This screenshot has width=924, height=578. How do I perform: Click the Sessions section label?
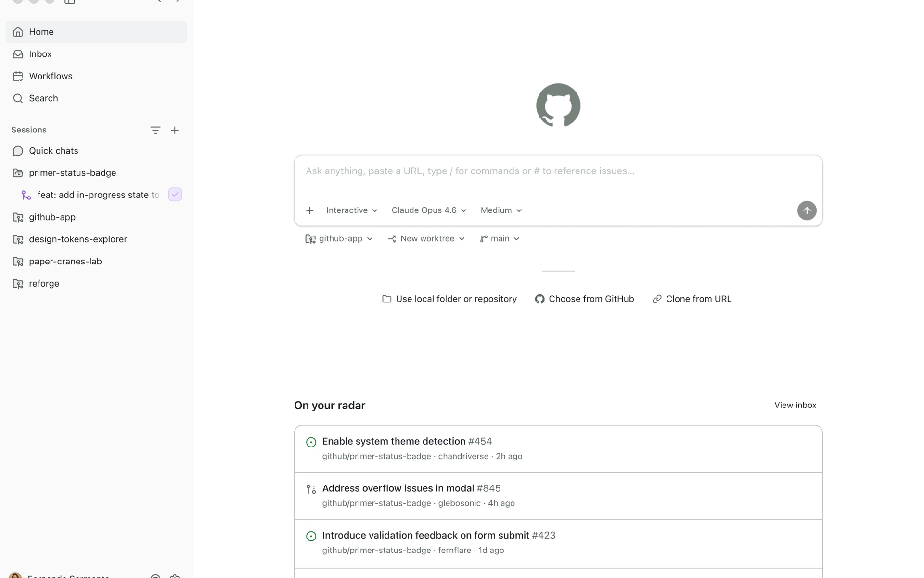(29, 130)
